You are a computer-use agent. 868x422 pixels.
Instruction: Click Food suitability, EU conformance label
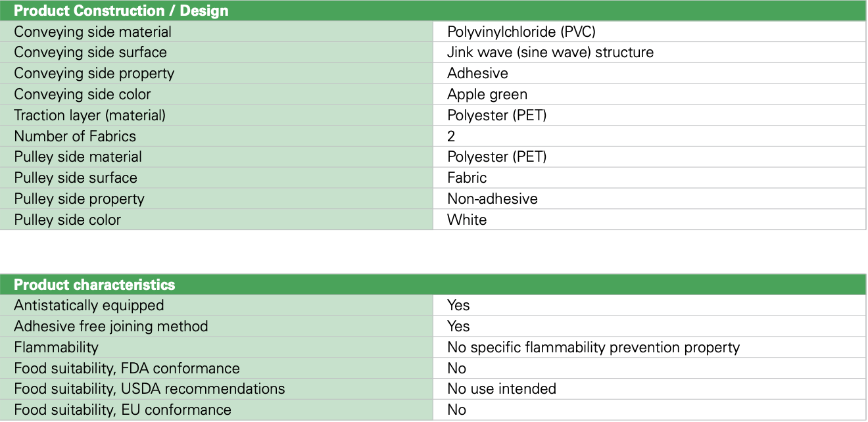tap(122, 410)
